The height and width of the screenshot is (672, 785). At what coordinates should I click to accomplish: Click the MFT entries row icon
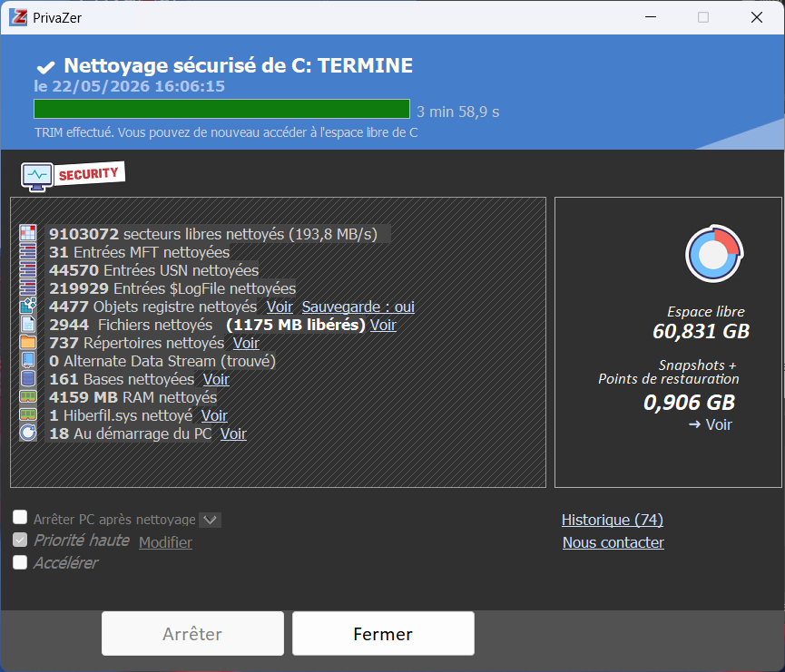click(28, 252)
